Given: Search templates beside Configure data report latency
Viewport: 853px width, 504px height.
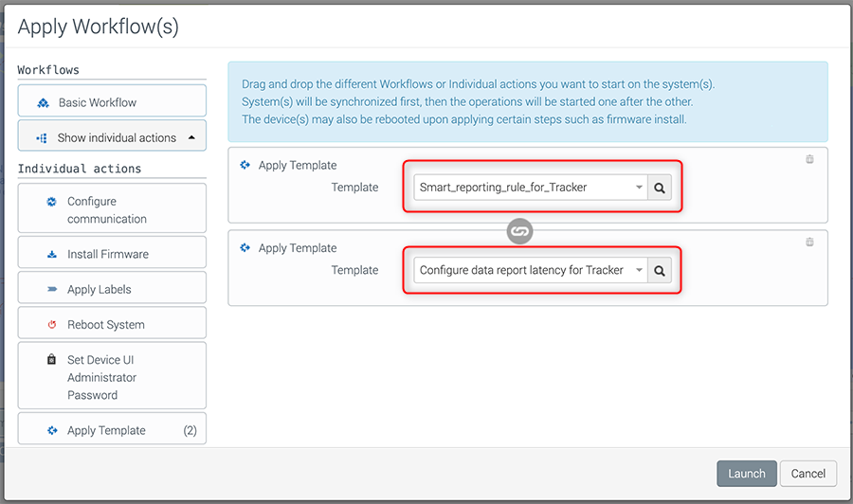Looking at the screenshot, I should pos(661,270).
